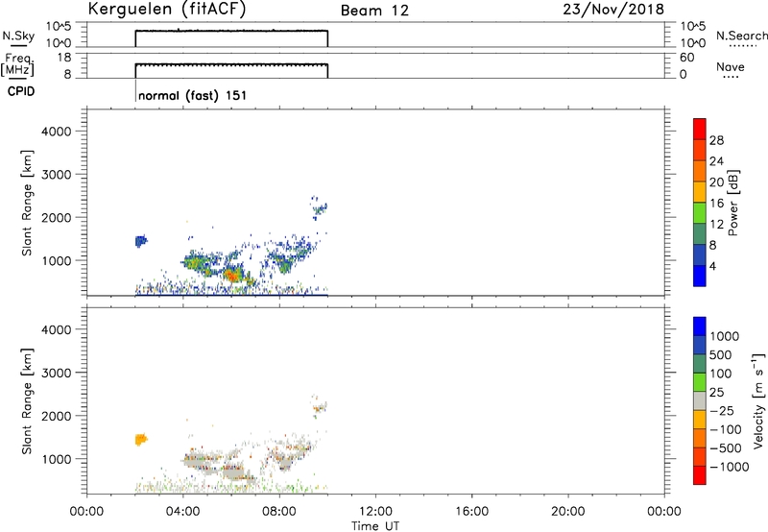Click the 'Time UT' axis label

click(x=375, y=525)
